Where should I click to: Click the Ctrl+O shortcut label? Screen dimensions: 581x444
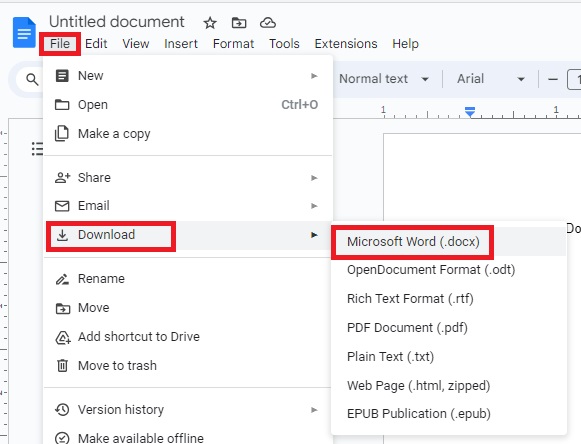click(299, 105)
